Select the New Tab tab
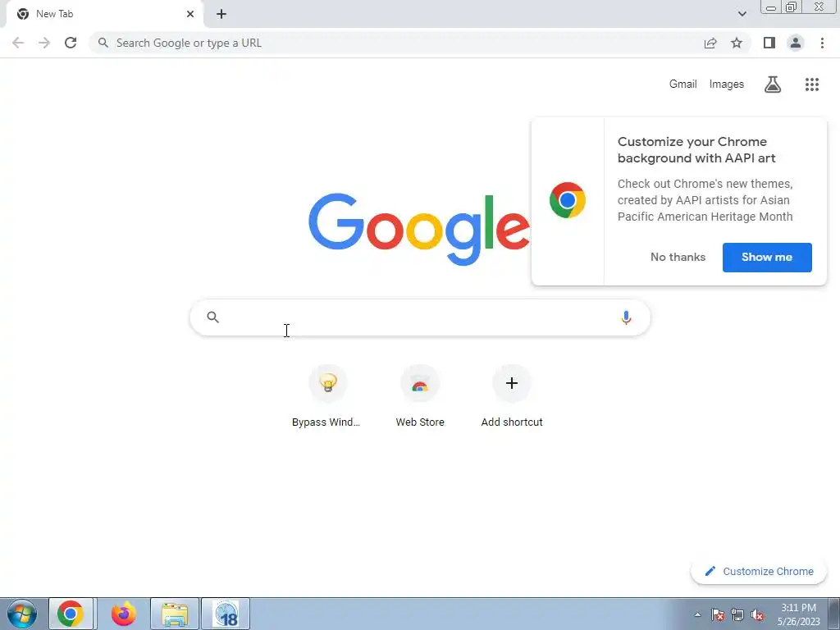This screenshot has width=840, height=630. point(104,15)
